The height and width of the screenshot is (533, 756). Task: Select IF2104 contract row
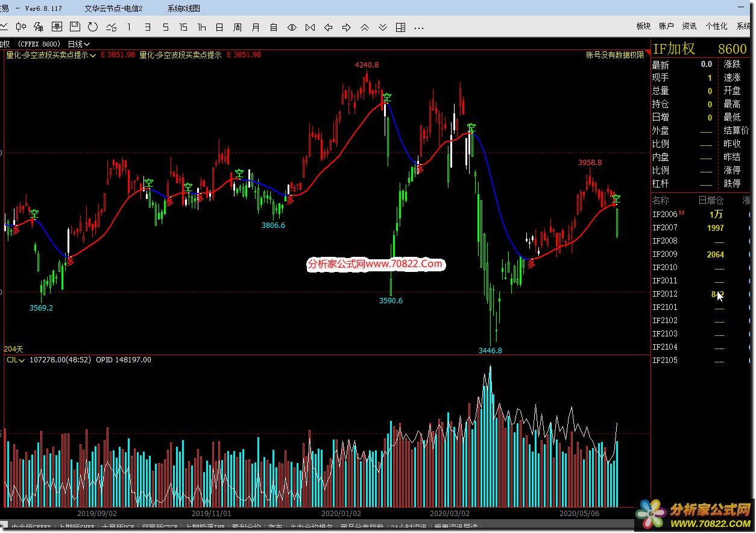701,347
